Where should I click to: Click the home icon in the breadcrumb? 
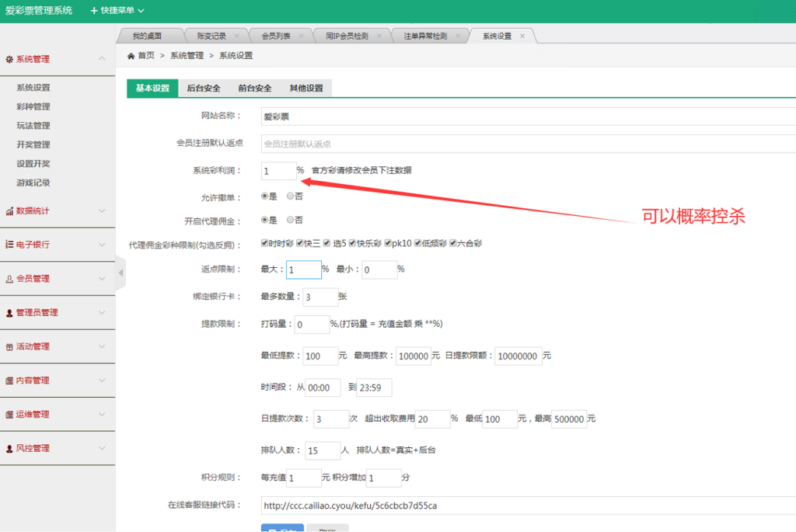click(131, 55)
